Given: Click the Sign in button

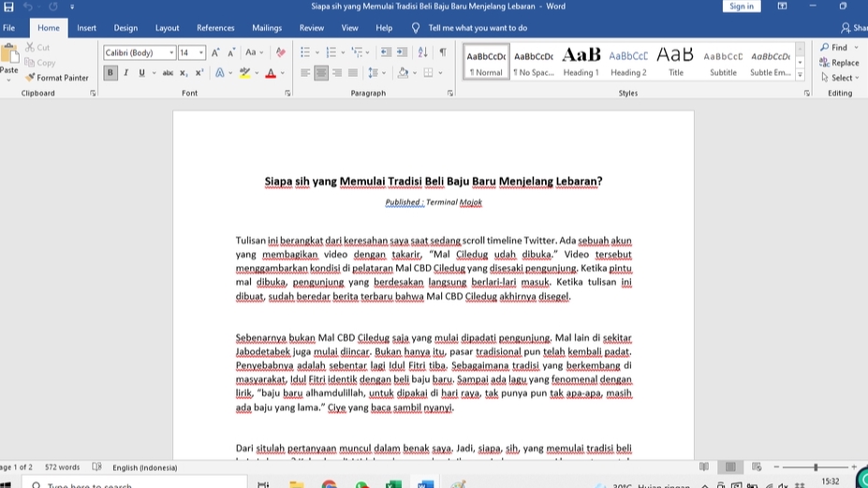Looking at the screenshot, I should [x=742, y=7].
